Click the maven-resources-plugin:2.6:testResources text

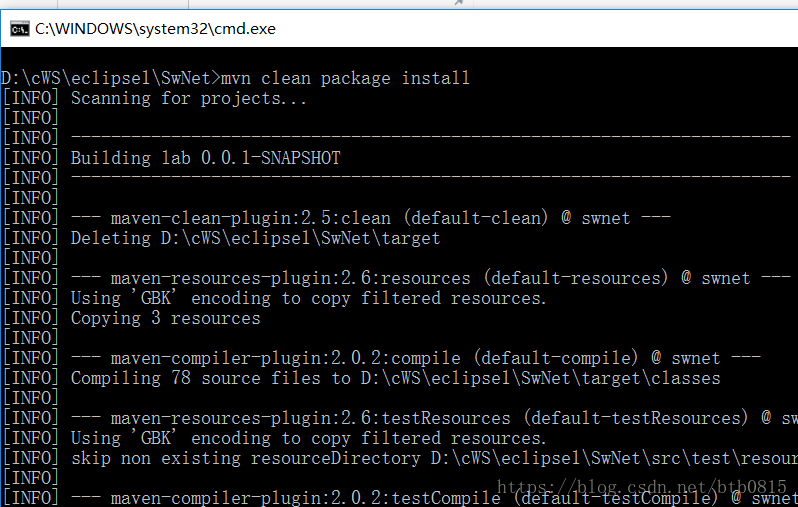point(310,418)
